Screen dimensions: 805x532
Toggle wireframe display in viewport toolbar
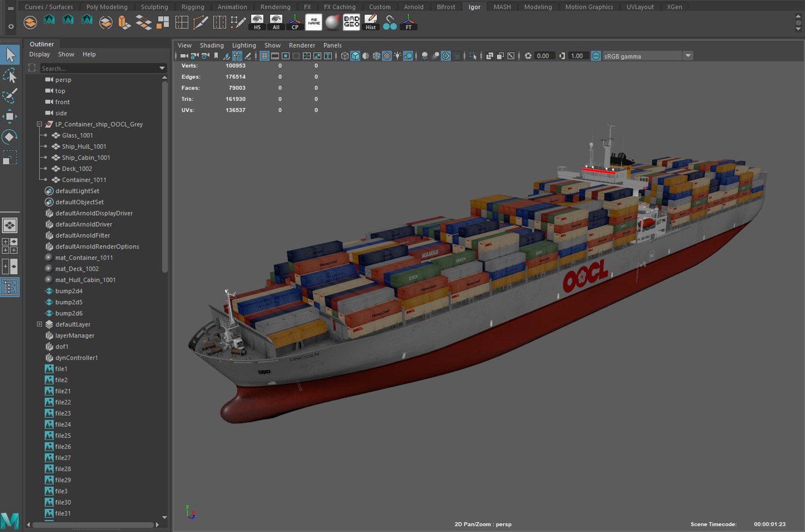[x=345, y=56]
